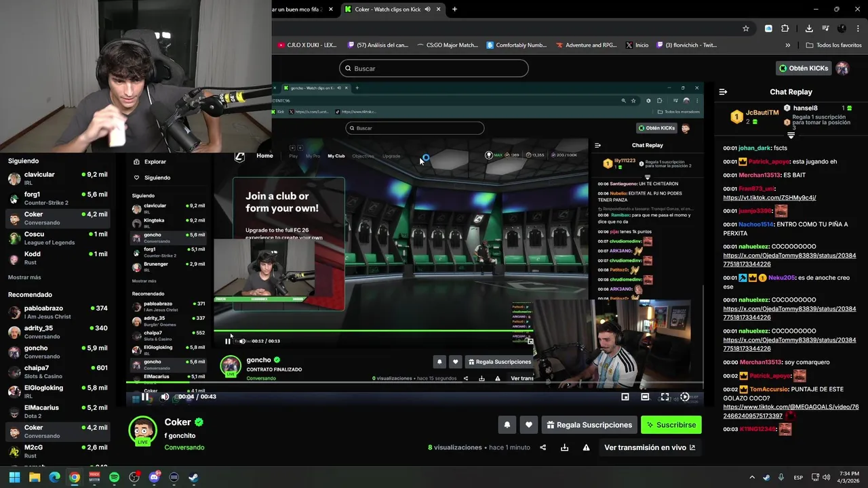Open the Análisis del can... Twitch bookmark
868x488 pixels.
[378, 45]
